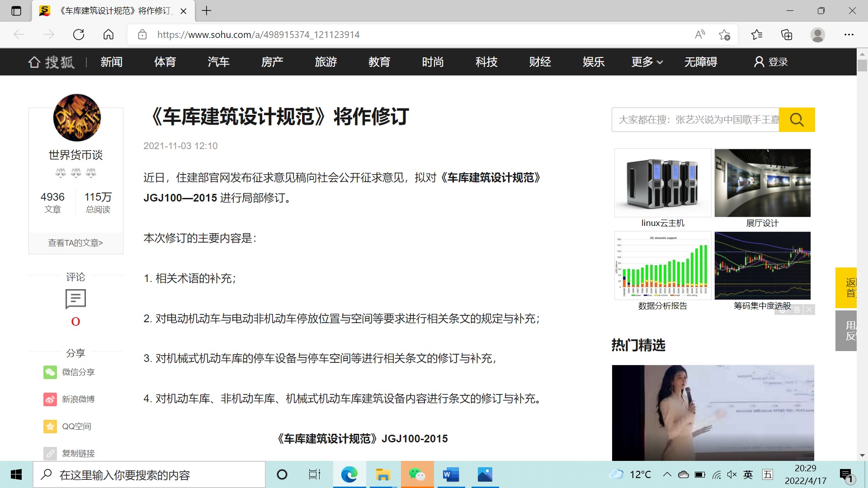Screen dimensions: 868x488
Task: Open Cortana circle on taskbar
Action: pos(282,474)
